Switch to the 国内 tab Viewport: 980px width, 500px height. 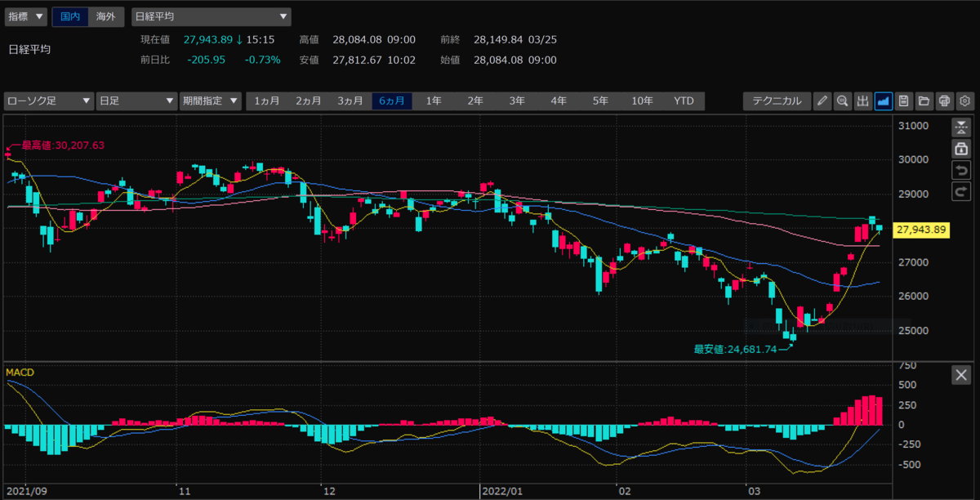click(x=69, y=16)
